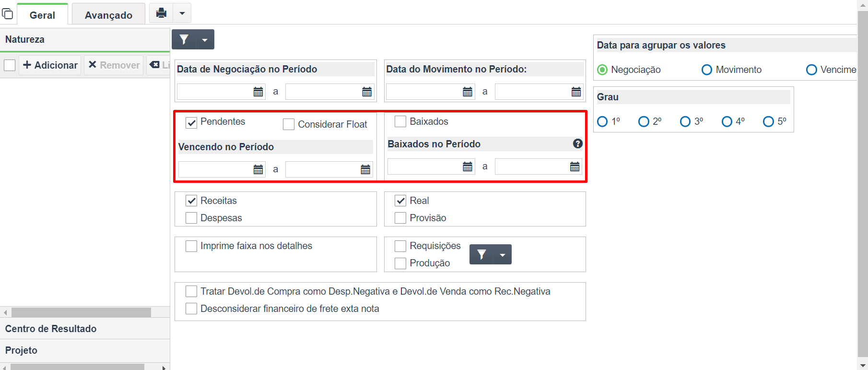Uncheck the Pendentes checkbox
Viewport: 868px width, 370px height.
(191, 122)
